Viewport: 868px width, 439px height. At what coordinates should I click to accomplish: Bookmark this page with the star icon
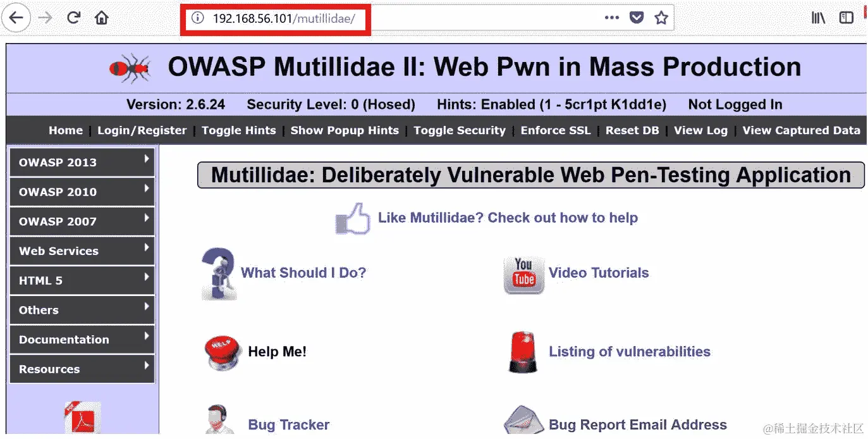661,18
